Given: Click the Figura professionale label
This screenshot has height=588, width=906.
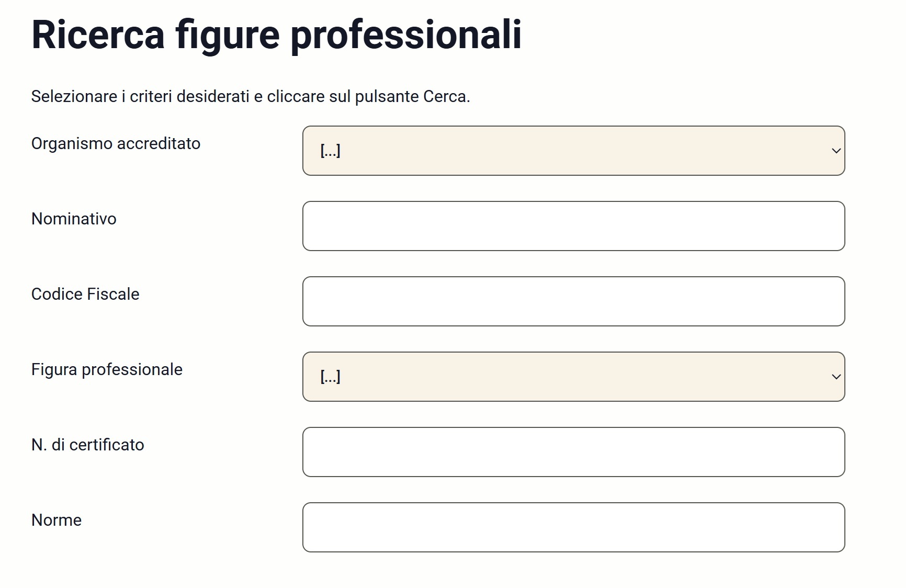Looking at the screenshot, I should [x=107, y=369].
